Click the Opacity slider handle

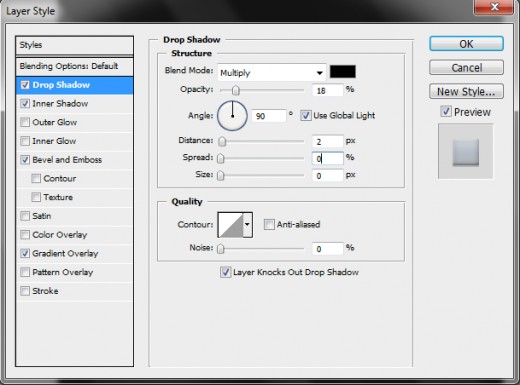[x=236, y=90]
